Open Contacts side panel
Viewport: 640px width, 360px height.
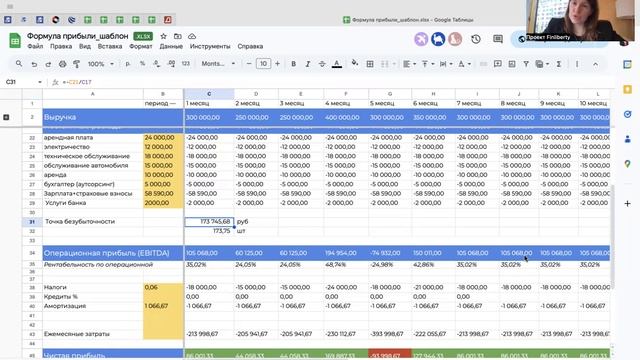pyautogui.click(x=627, y=140)
